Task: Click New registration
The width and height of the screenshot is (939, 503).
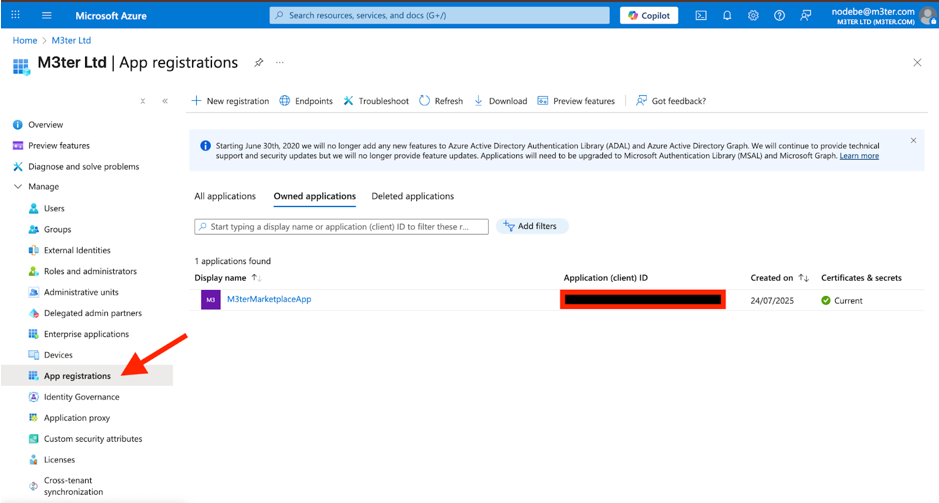Action: coord(230,101)
